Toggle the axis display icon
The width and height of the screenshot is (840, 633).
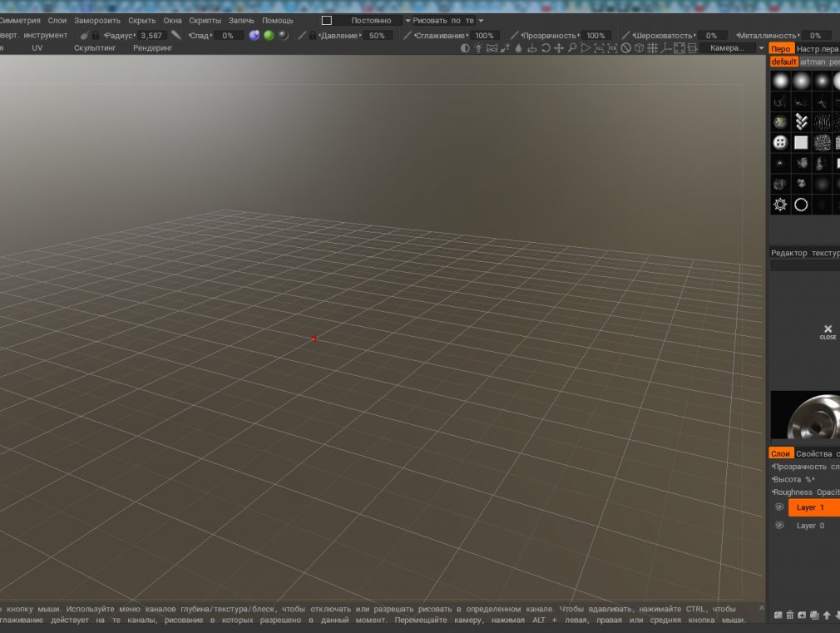[666, 48]
